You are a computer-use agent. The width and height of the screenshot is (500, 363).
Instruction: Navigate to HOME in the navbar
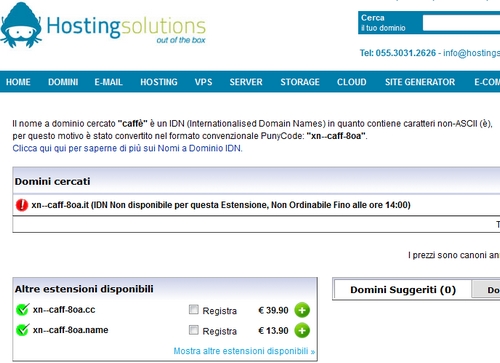pyautogui.click(x=18, y=82)
